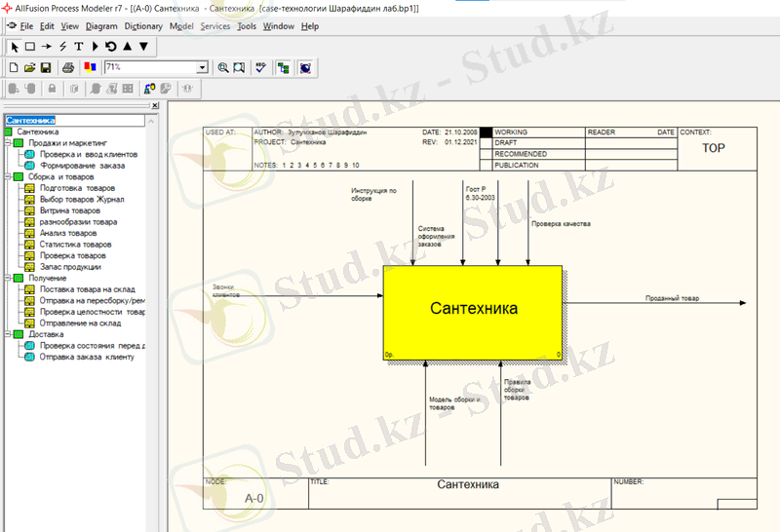
Task: Collapse the Сборка и товаров branch
Action: point(8,177)
